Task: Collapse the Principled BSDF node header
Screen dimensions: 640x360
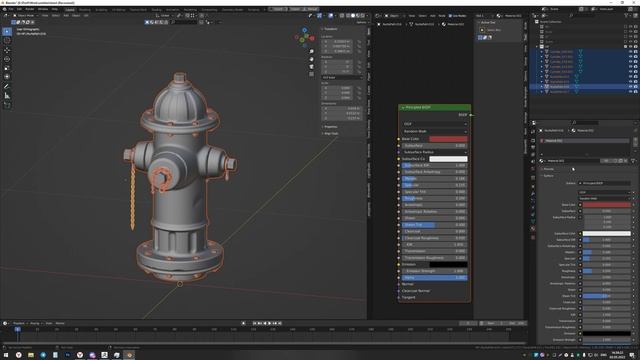Action: click(x=403, y=107)
